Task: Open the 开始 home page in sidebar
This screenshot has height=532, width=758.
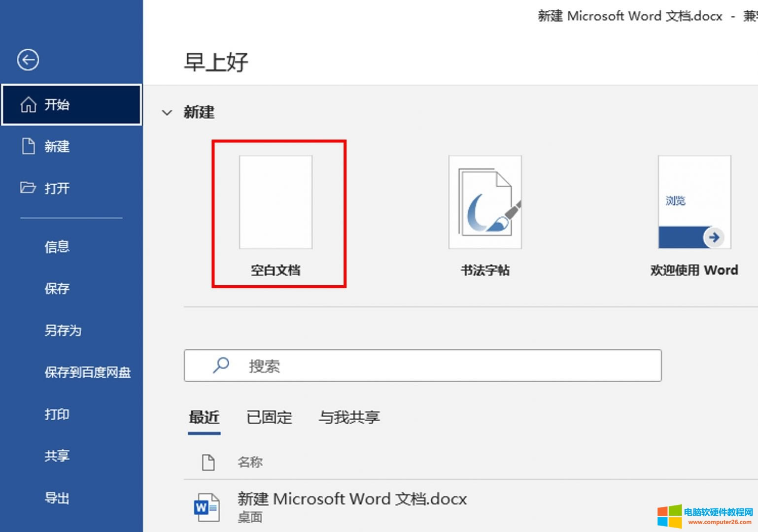Action: pos(71,104)
